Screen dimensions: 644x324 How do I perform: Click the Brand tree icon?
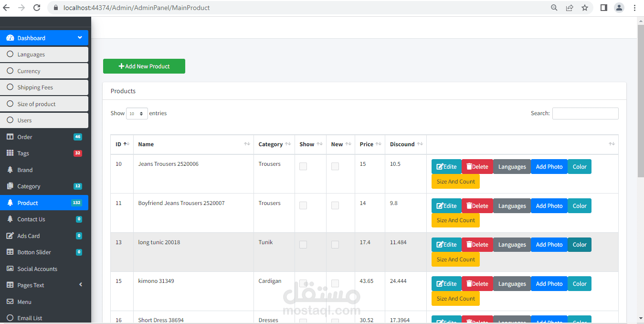pos(10,170)
